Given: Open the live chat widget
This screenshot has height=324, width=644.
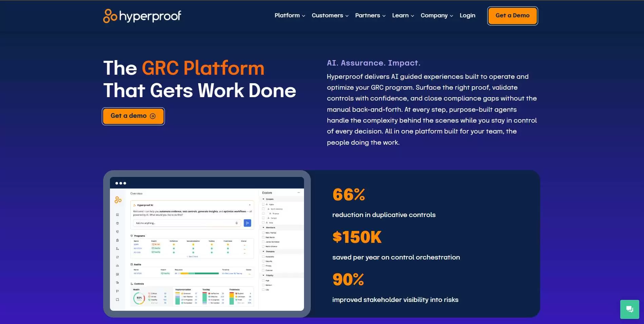Looking at the screenshot, I should tap(629, 309).
